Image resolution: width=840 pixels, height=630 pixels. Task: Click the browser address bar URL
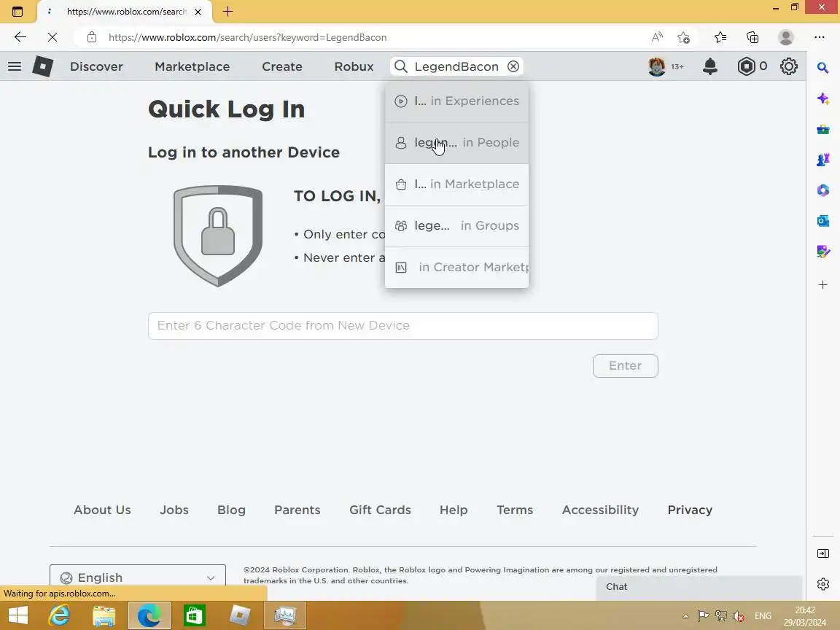click(247, 37)
